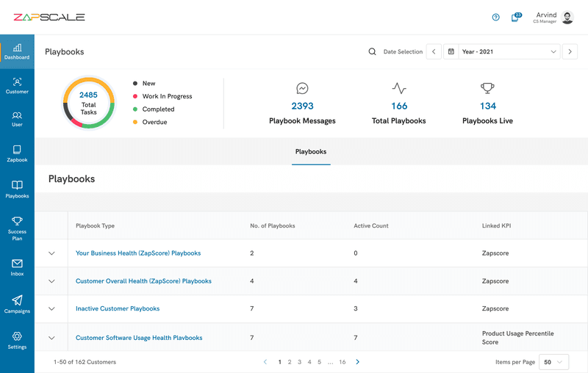Click the previous page pagination arrow
588x373 pixels.
[265, 362]
